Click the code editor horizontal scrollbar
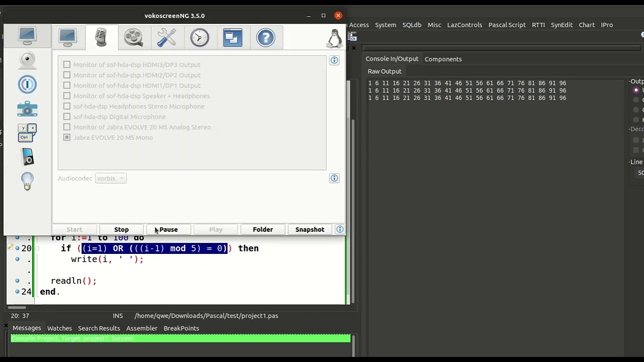 tap(17, 308)
